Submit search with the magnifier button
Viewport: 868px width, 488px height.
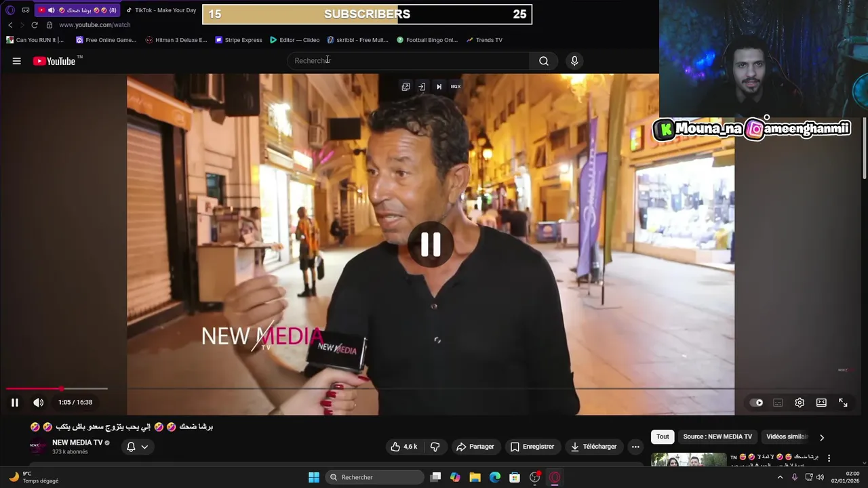(544, 61)
